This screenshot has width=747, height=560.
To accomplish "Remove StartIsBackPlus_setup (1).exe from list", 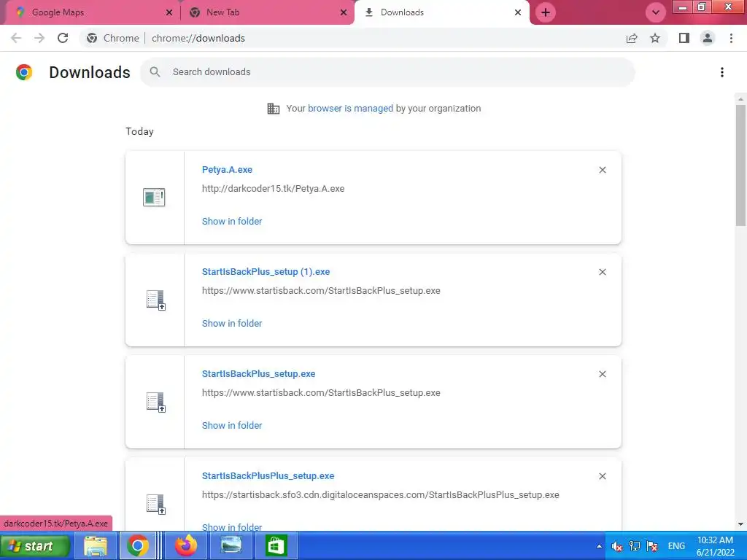I will click(603, 272).
